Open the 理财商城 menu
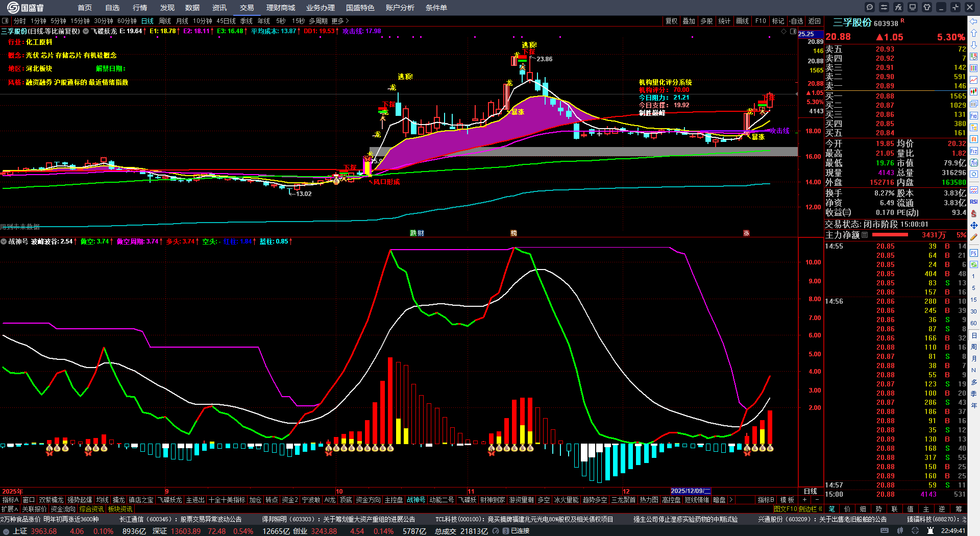Image resolution: width=980 pixels, height=536 pixels. [x=281, y=8]
